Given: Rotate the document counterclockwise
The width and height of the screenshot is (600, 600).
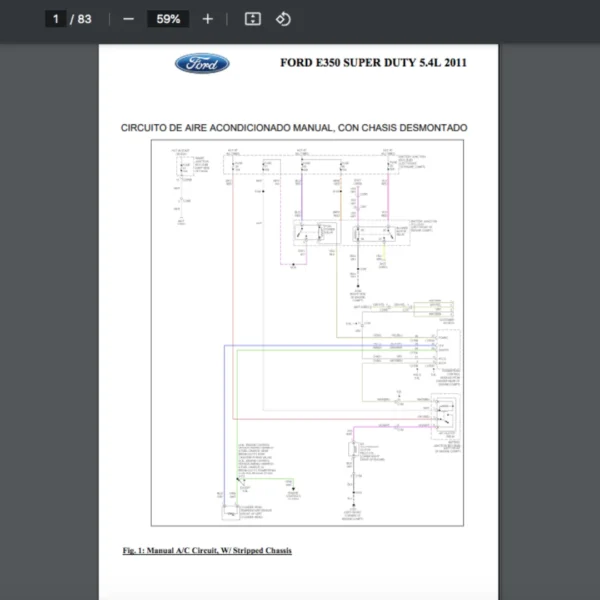Looking at the screenshot, I should click(283, 19).
